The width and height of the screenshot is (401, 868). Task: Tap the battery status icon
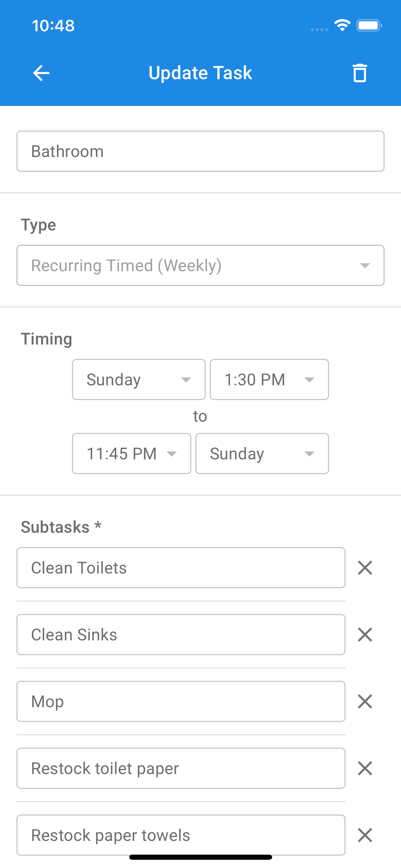[x=369, y=25]
